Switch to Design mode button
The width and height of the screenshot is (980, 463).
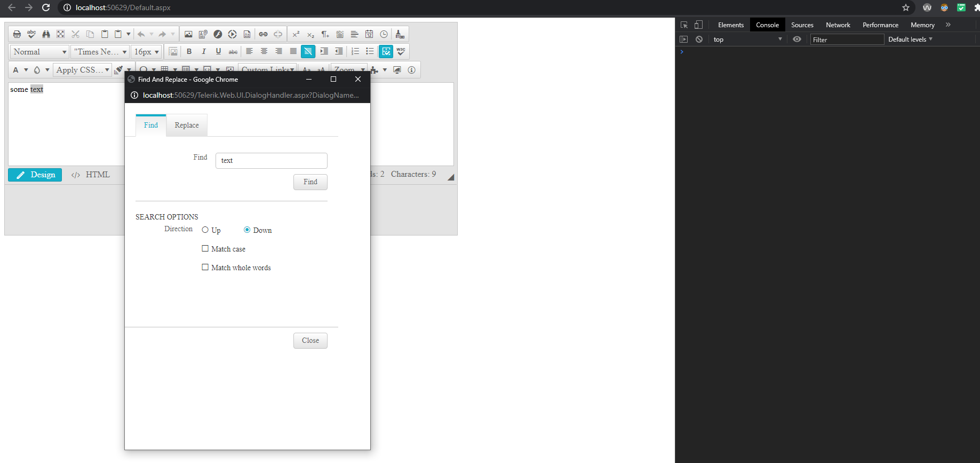35,175
